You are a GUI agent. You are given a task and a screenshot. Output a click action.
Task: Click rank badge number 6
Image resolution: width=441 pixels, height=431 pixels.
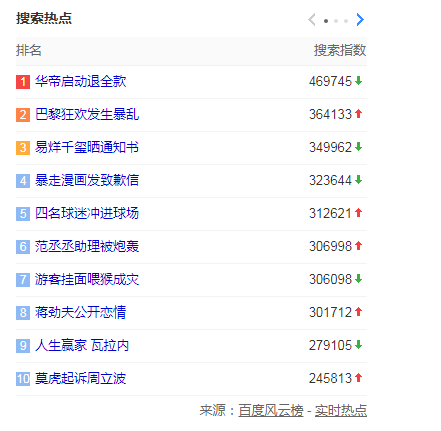[23, 247]
